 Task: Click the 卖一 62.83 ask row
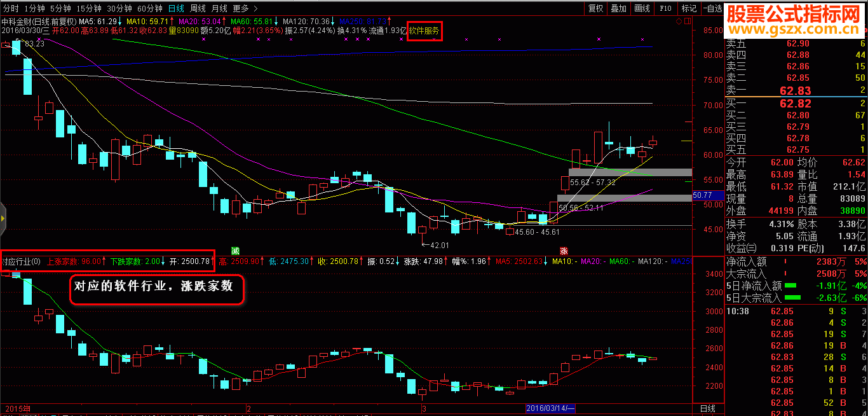[796, 90]
